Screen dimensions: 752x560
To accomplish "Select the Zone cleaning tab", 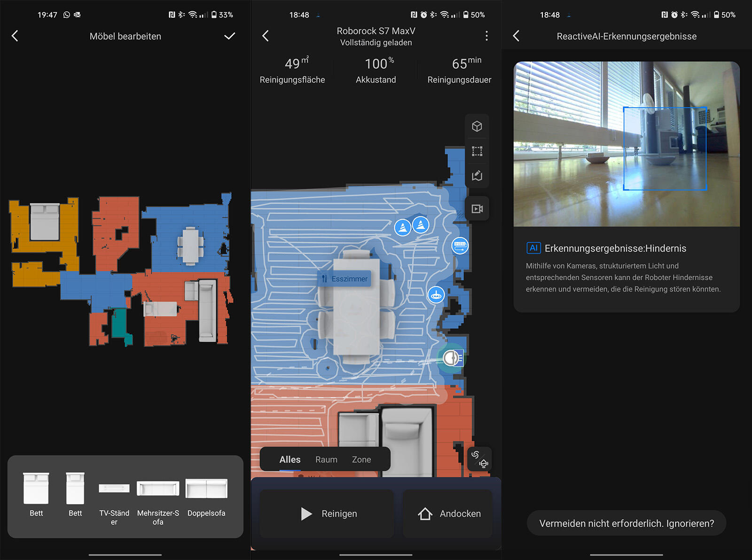I will point(361,459).
